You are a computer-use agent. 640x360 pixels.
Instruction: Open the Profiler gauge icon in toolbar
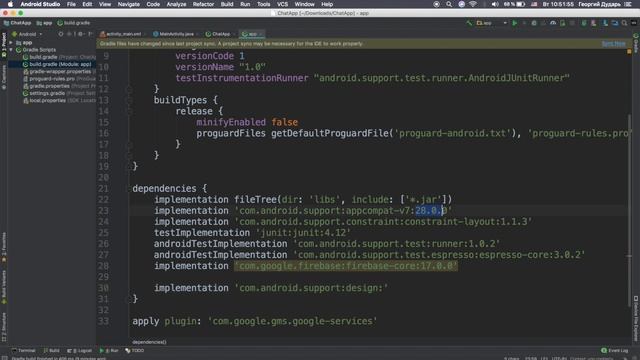point(553,23)
